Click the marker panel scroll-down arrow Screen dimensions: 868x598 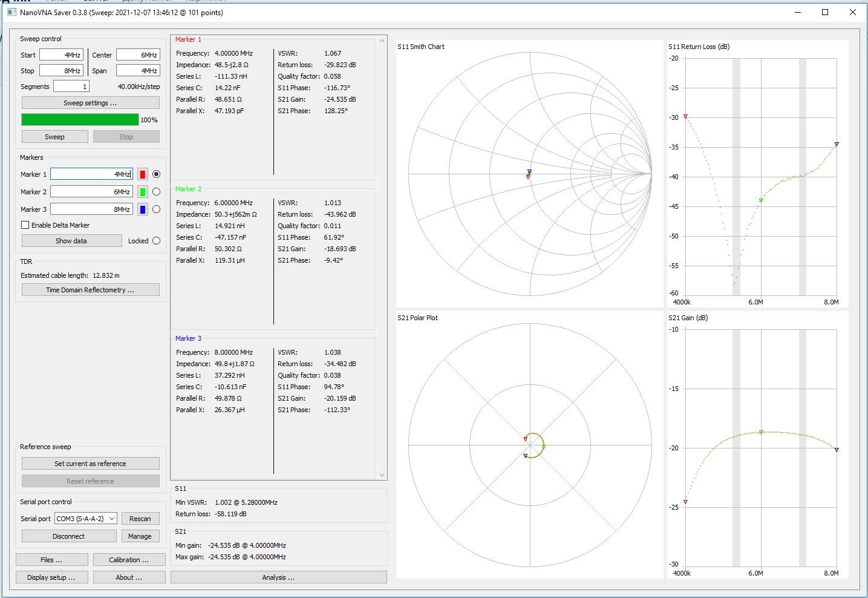(382, 475)
